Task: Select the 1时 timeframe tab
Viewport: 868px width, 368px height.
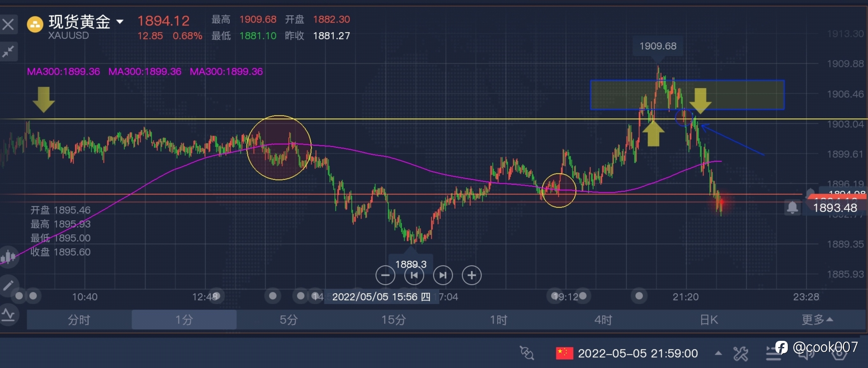Action: coord(498,319)
